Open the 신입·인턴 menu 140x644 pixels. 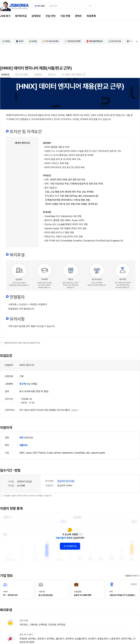click(x=50, y=16)
